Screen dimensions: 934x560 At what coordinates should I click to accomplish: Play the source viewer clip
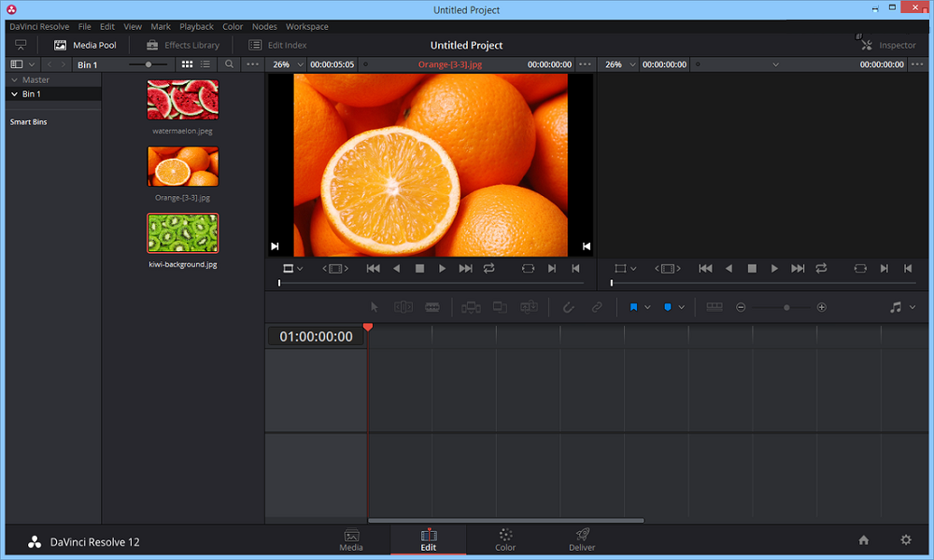click(443, 269)
